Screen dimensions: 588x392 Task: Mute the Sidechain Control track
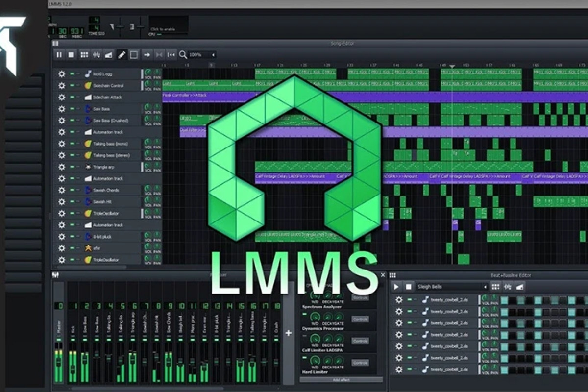pyautogui.click(x=72, y=86)
